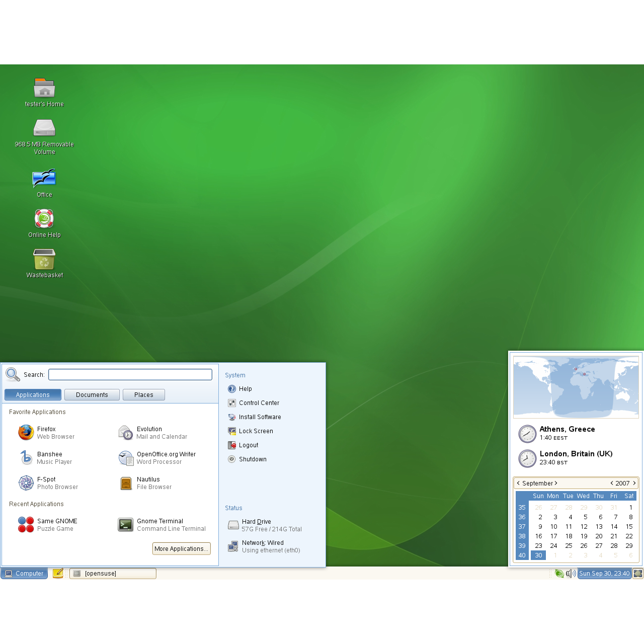
Task: Open Evolution Mail and Calendar
Action: [x=149, y=433]
